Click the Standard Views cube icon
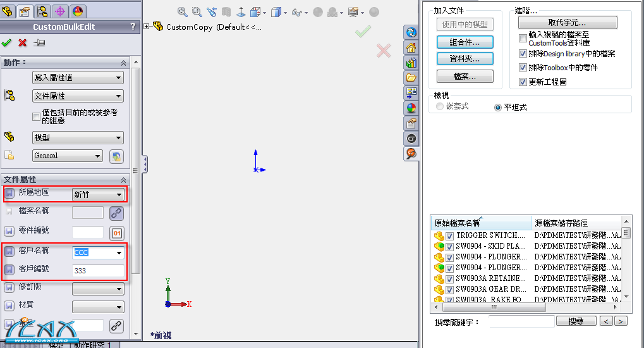Screen dimensions: 644x348 point(255,12)
